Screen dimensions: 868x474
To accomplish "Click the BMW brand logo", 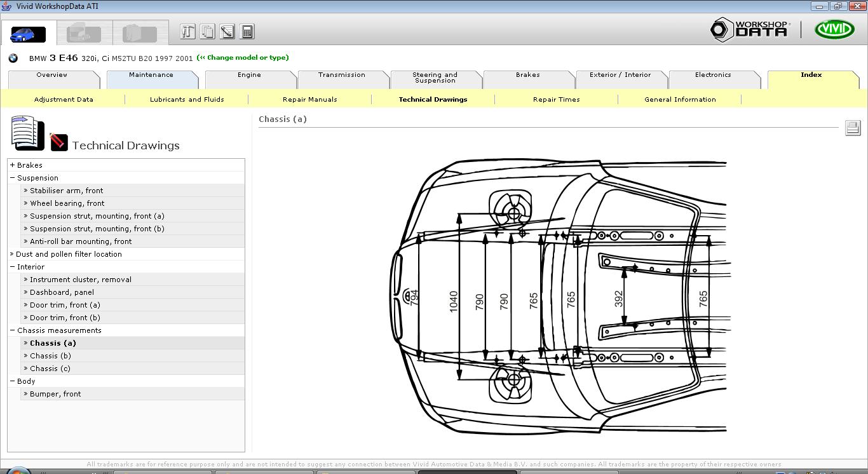I will pos(13,58).
